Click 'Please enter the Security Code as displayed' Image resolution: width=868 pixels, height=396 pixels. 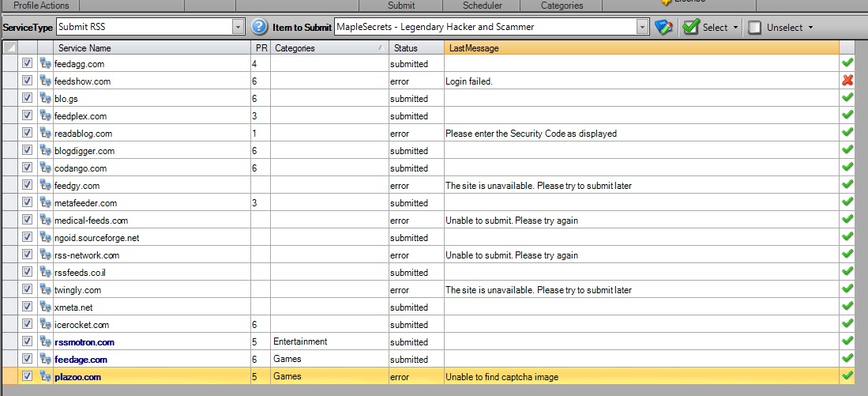(531, 133)
